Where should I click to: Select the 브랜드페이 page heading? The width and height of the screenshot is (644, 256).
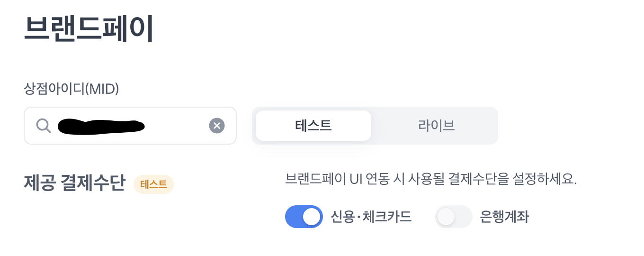pos(89,28)
